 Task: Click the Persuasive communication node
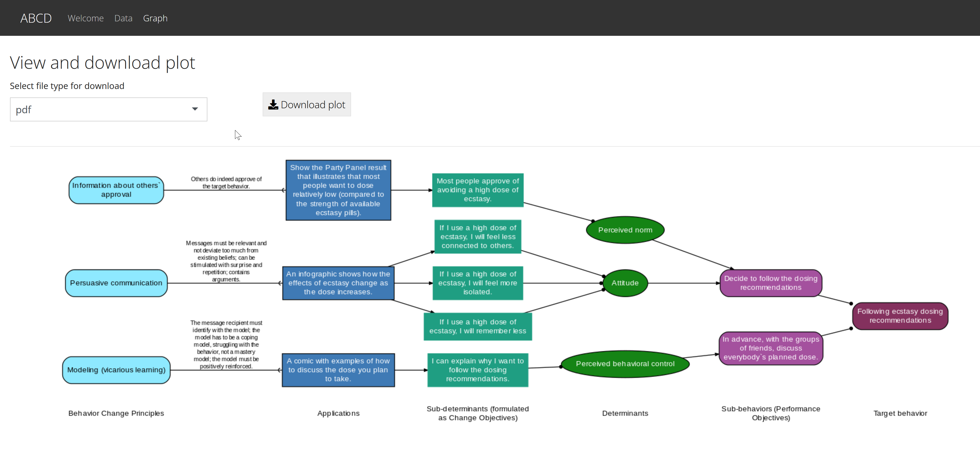click(x=116, y=283)
